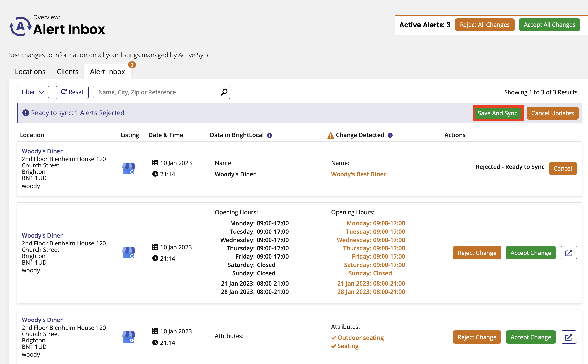Click the calendar icon in the Attributes row

click(155, 331)
